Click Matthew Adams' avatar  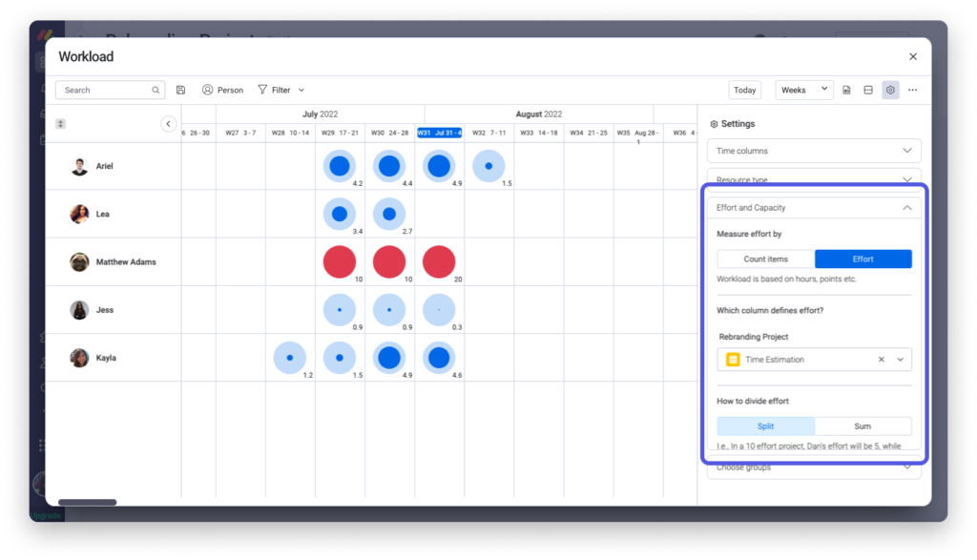[79, 262]
